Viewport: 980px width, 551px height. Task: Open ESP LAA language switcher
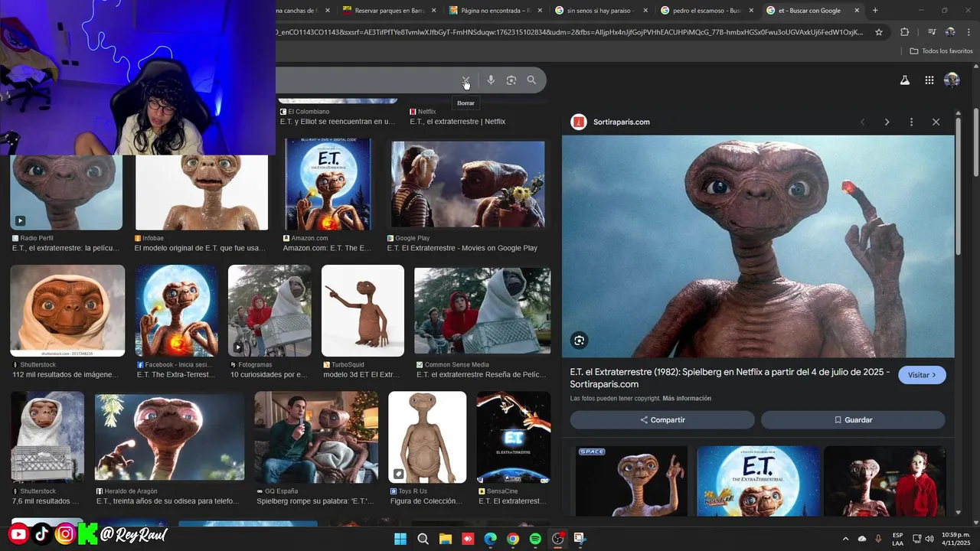[897, 539]
